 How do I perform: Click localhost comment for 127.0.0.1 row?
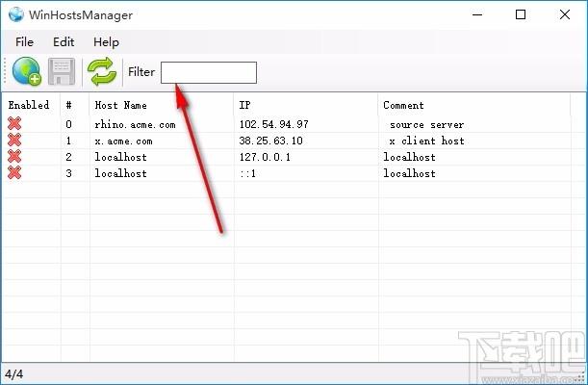(x=410, y=157)
